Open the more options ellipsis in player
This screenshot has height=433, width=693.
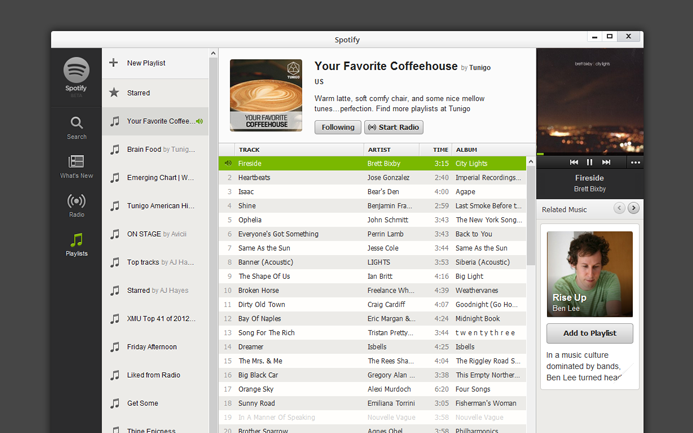635,163
